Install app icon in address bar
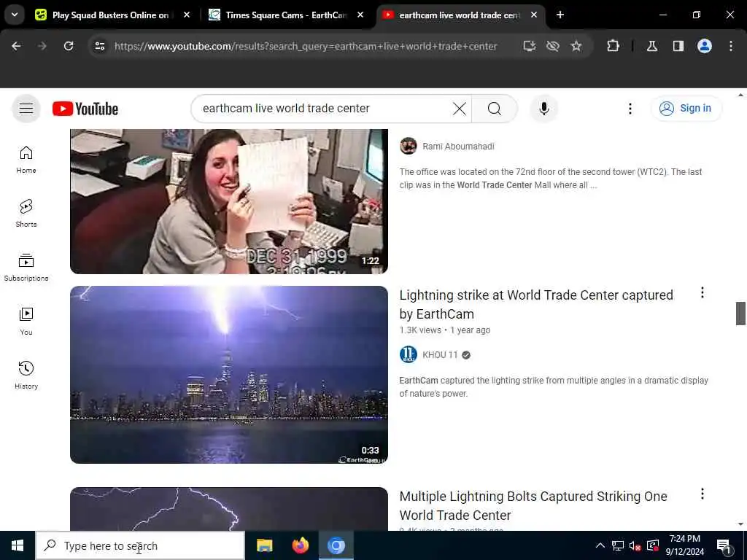Image resolution: width=747 pixels, height=560 pixels. click(530, 46)
